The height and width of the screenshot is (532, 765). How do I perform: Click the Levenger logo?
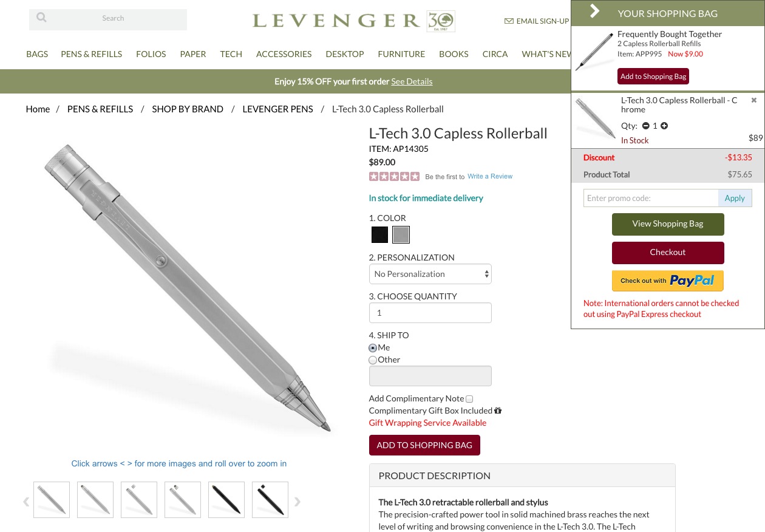point(353,21)
